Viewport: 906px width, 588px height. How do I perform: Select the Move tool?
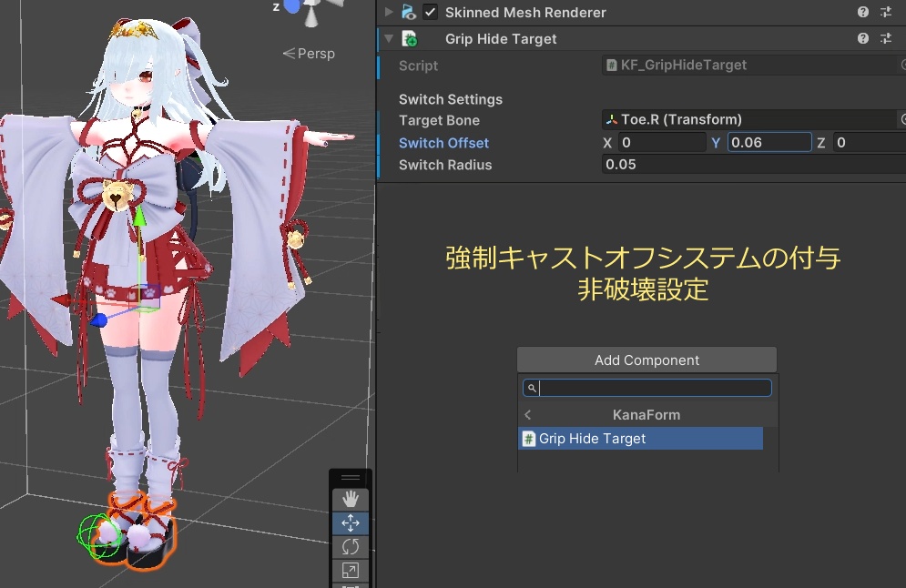click(351, 522)
